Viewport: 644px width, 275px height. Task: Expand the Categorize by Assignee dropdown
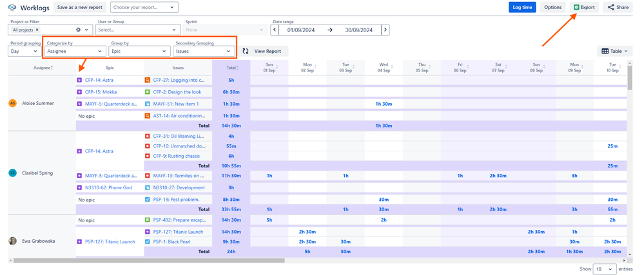75,51
